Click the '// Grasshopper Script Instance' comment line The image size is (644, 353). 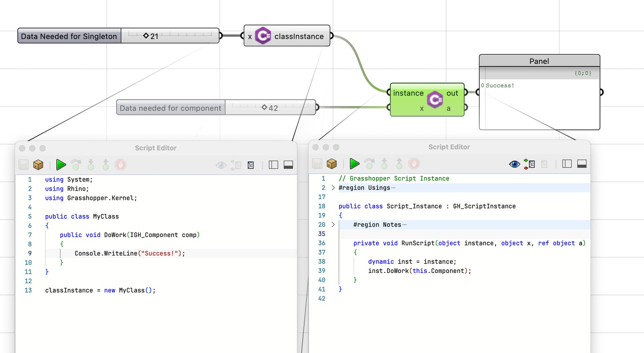(394, 179)
